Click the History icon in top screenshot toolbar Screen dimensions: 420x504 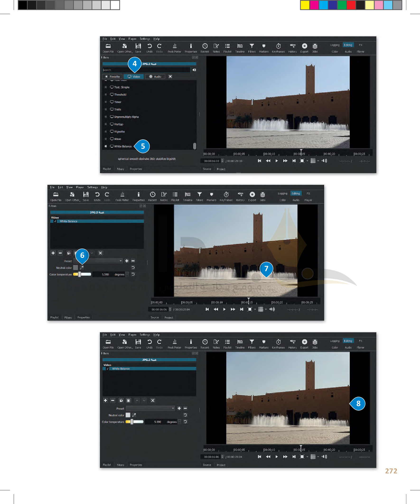pyautogui.click(x=292, y=46)
